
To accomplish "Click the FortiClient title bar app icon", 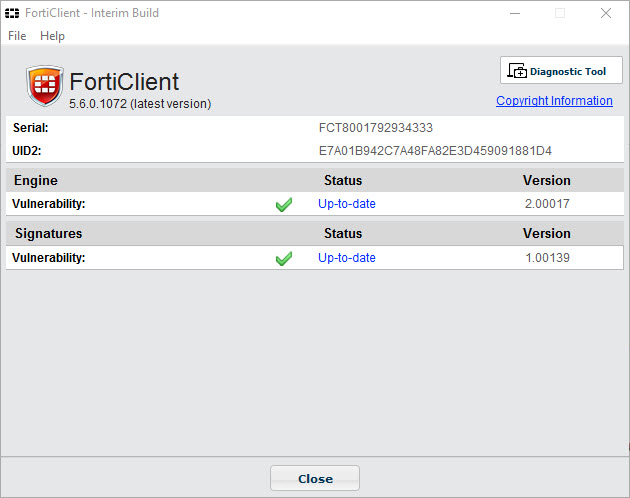I will pos(12,13).
